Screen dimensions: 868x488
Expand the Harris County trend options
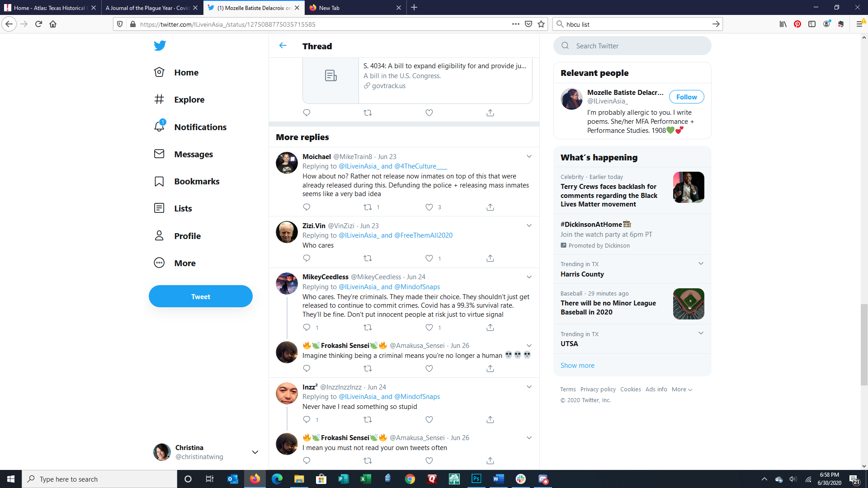(701, 264)
